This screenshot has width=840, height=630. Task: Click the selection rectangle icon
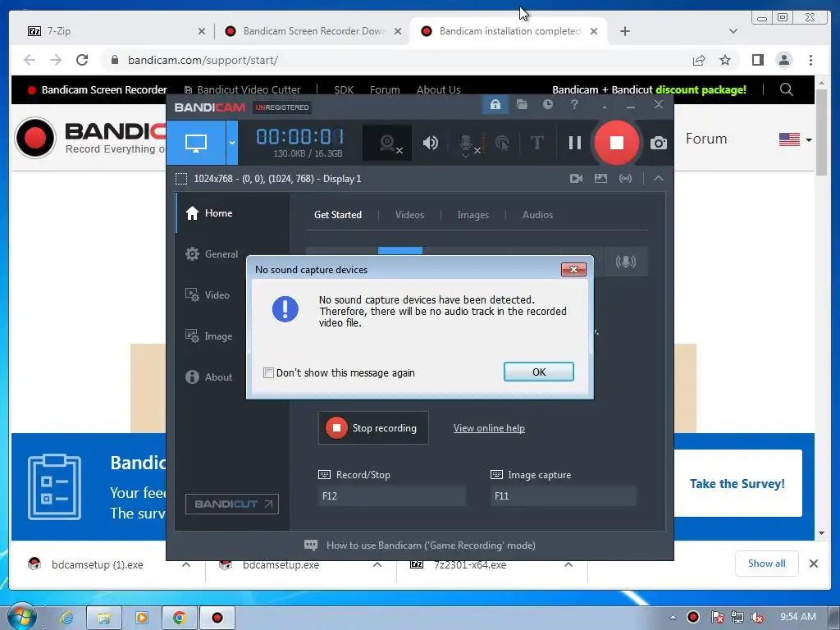click(181, 178)
